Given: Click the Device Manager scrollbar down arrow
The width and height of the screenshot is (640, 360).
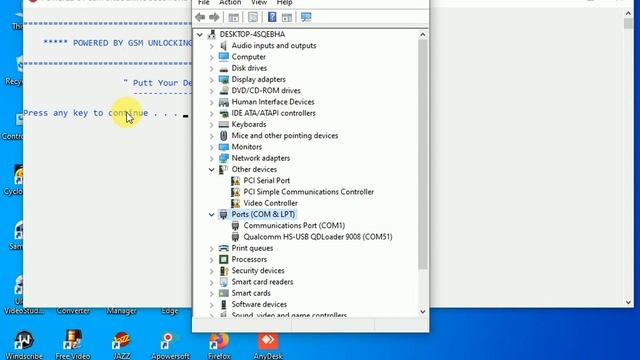Looking at the screenshot, I should 423,312.
